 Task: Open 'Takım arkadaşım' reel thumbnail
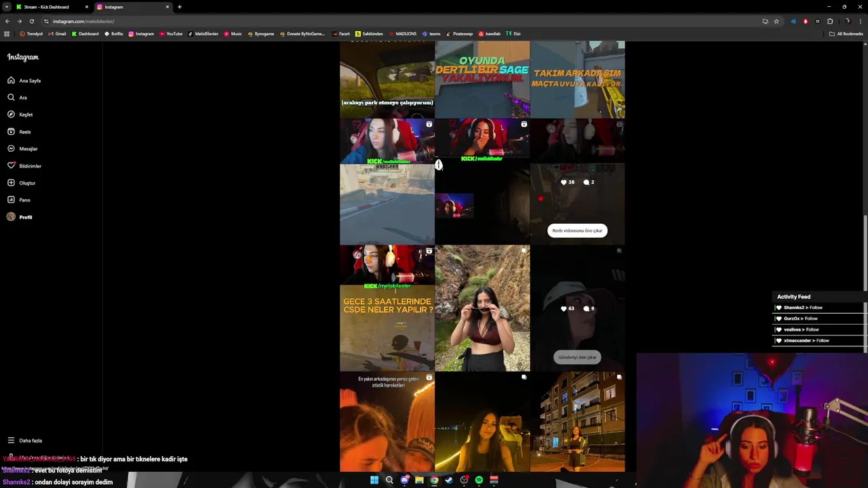tap(578, 79)
